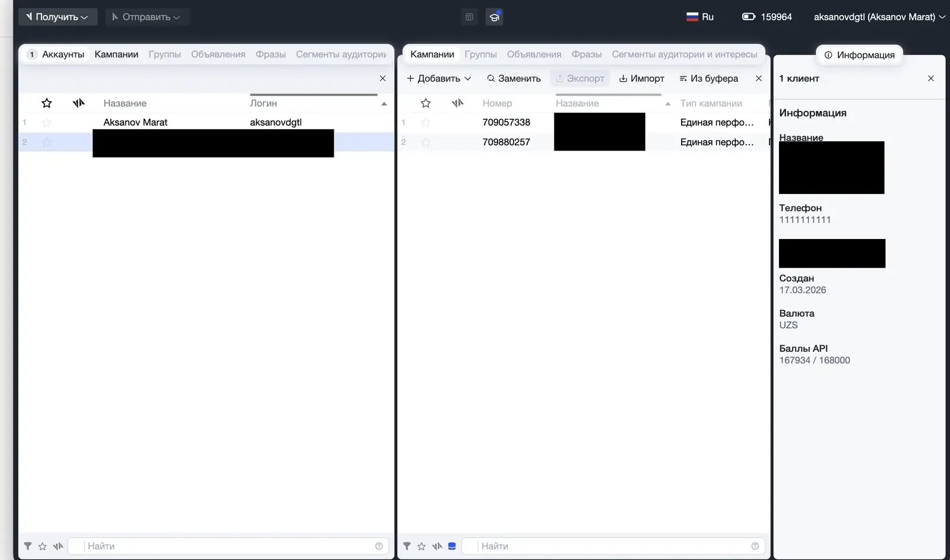Click the Экспорт button
This screenshot has height=560, width=950.
(579, 78)
